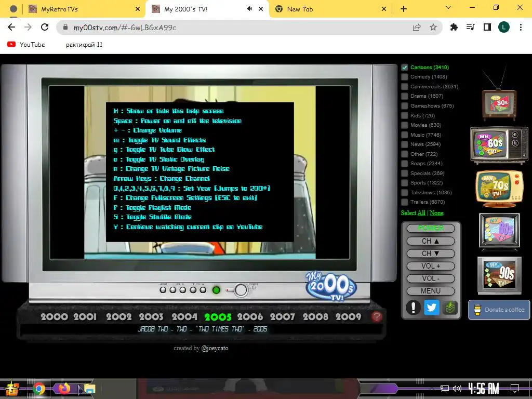The width and height of the screenshot is (532, 399).
Task: Click the browser reload icon
Action: [45, 27]
